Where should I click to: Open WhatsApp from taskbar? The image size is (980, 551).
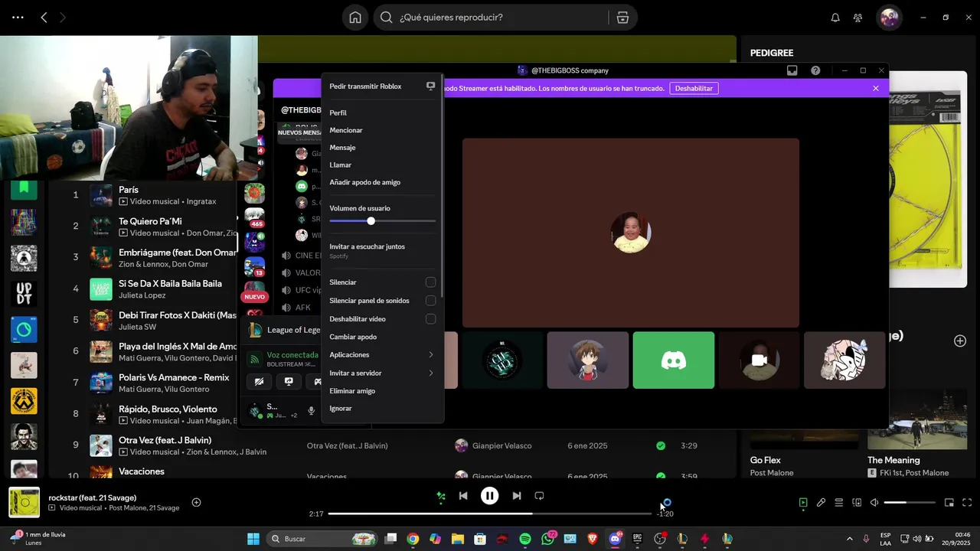tap(547, 539)
